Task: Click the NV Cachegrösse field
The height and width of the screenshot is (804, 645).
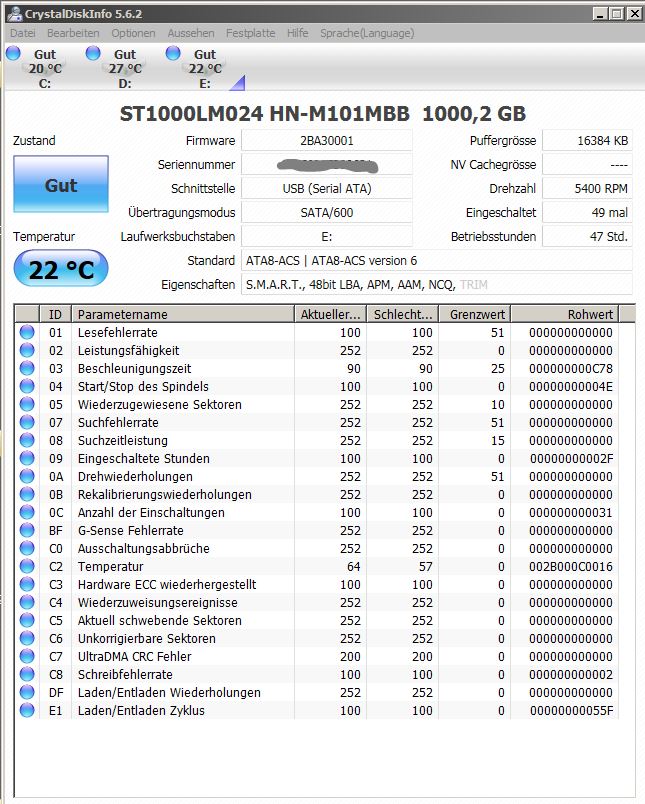Action: [587, 165]
